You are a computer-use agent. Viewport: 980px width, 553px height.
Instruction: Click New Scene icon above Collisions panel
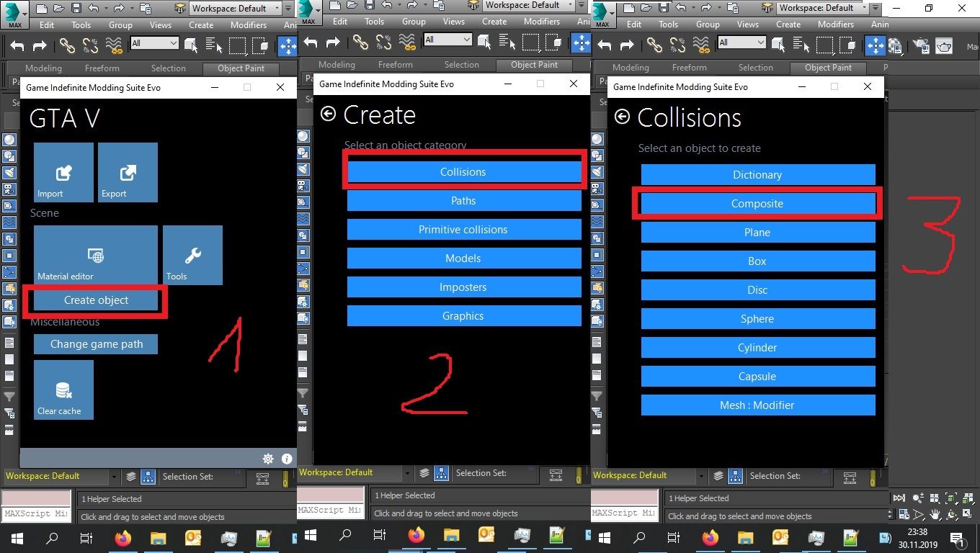click(x=629, y=8)
